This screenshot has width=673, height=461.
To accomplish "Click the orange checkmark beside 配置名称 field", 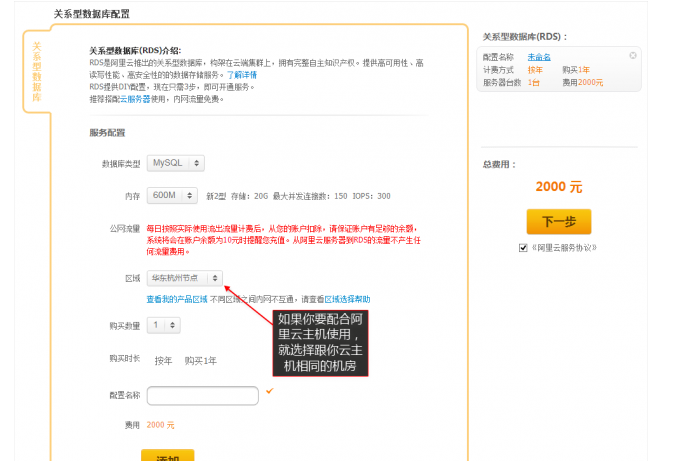I will pos(270,391).
